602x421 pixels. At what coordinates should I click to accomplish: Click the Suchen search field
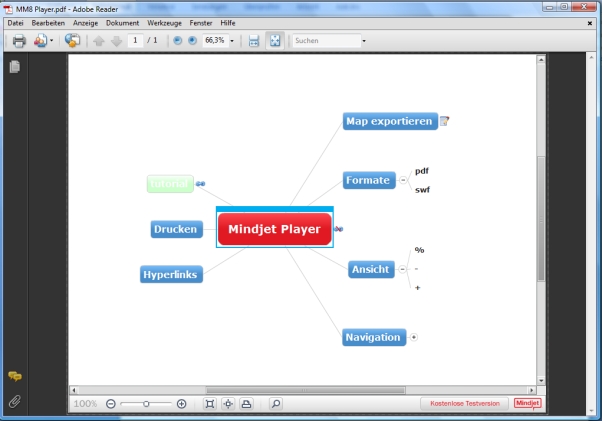click(326, 41)
